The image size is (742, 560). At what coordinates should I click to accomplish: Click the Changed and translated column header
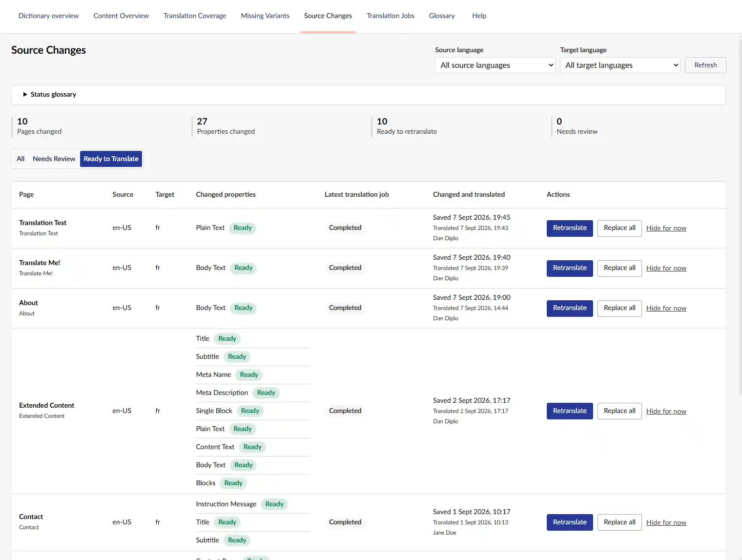pyautogui.click(x=469, y=194)
